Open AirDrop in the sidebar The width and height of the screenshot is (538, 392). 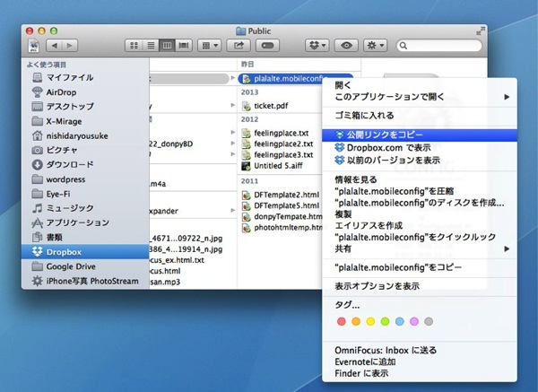tap(85, 92)
